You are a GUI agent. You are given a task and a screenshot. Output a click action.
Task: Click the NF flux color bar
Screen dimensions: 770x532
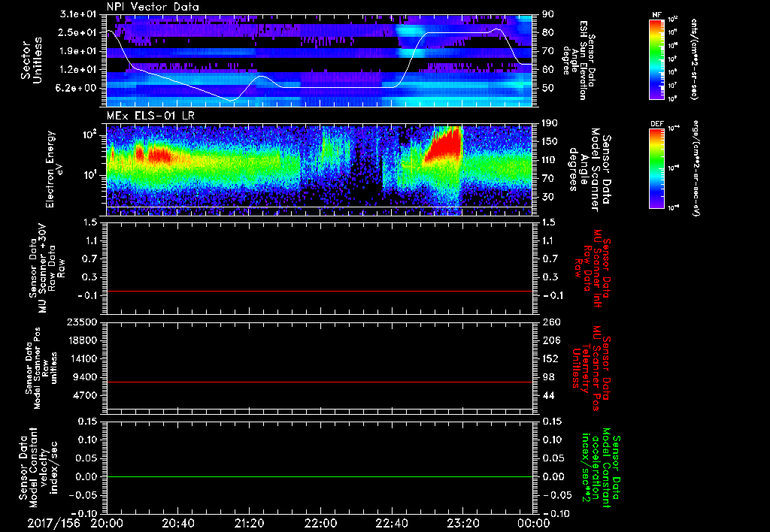click(x=656, y=59)
